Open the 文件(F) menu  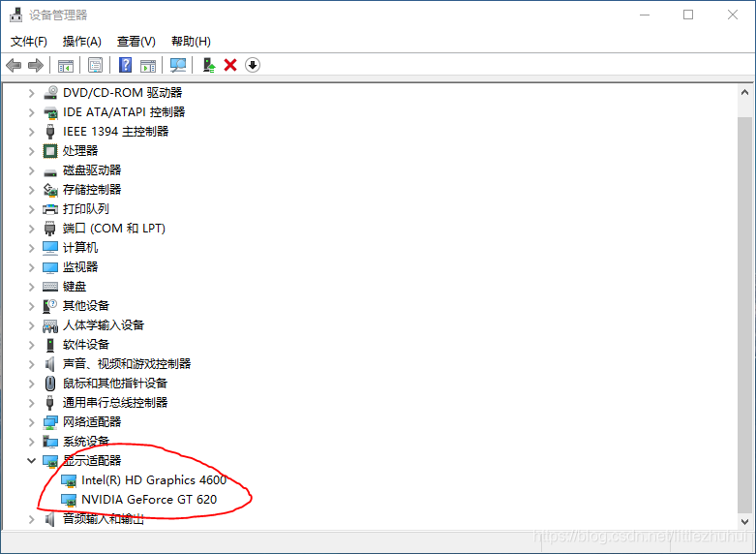[29, 42]
